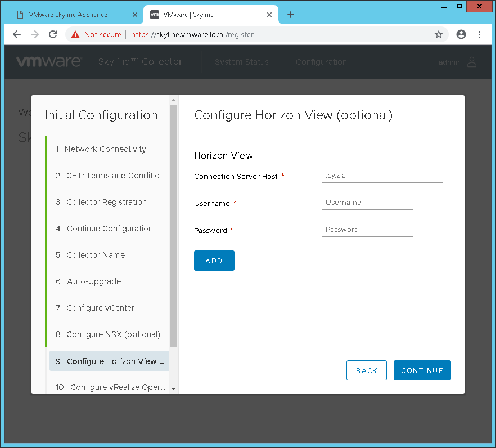Focus the Connection Server Host field
Screen dimensions: 496x448
[x=382, y=176]
